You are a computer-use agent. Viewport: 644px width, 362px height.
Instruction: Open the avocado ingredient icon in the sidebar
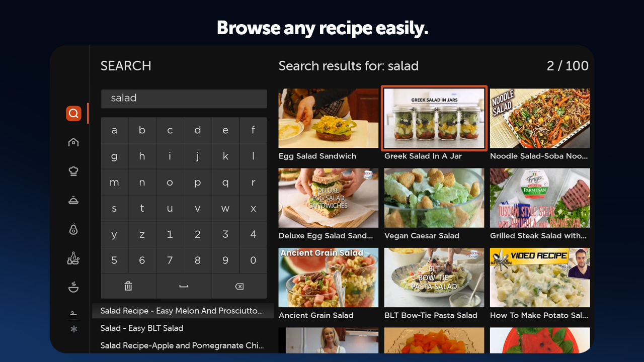point(73,229)
